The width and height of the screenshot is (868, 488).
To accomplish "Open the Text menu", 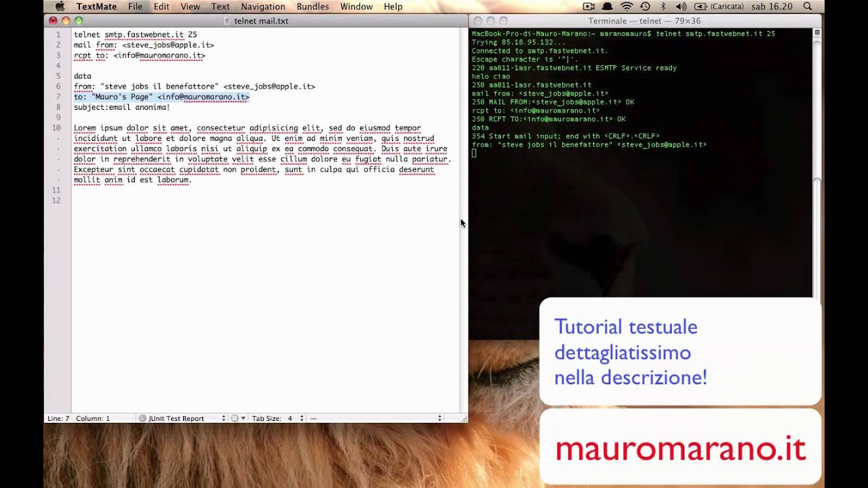I will (220, 6).
